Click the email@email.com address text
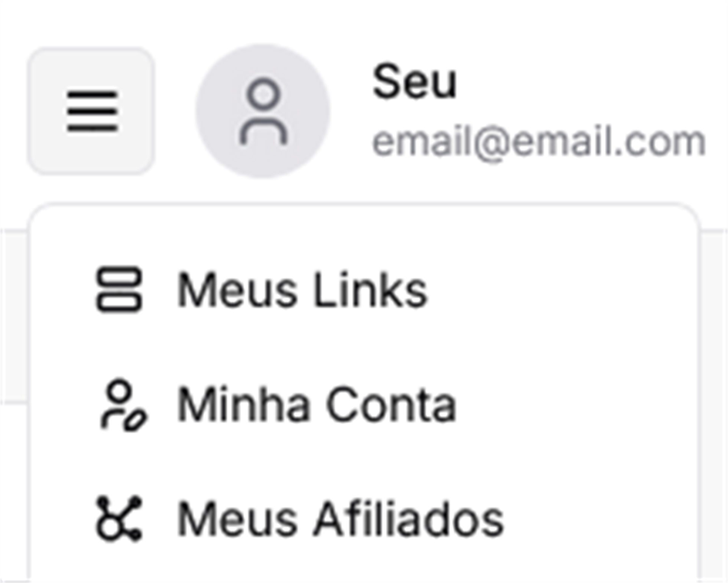The height and width of the screenshot is (583, 728). click(538, 142)
